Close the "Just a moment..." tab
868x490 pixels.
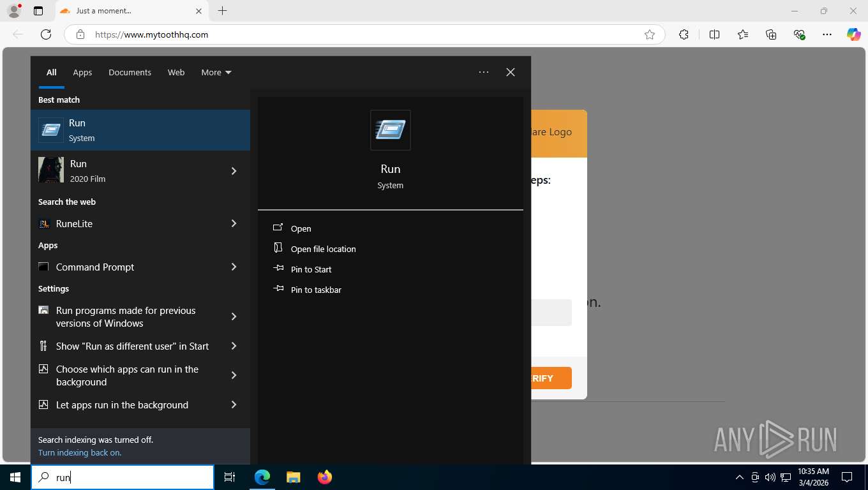click(198, 11)
